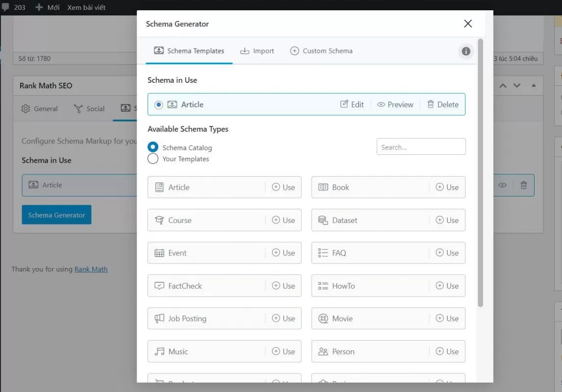The width and height of the screenshot is (562, 392).
Task: Click the Dataset database icon
Action: [x=323, y=220]
